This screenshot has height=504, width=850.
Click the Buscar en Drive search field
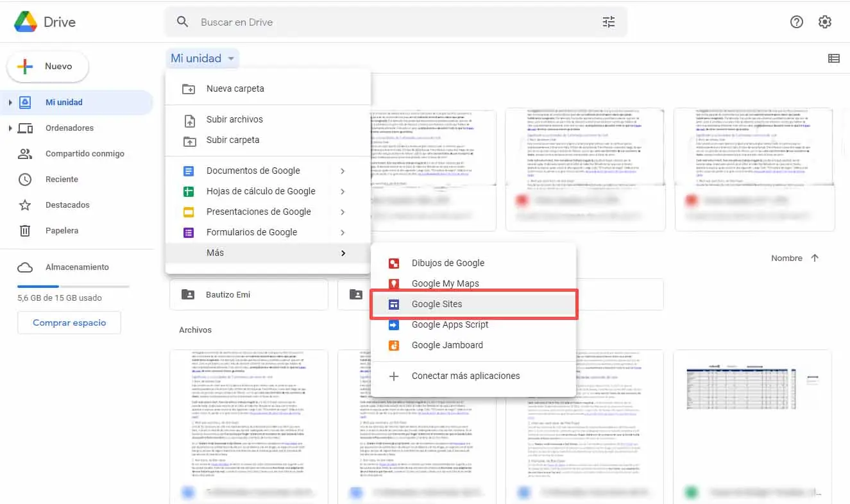pyautogui.click(x=396, y=22)
